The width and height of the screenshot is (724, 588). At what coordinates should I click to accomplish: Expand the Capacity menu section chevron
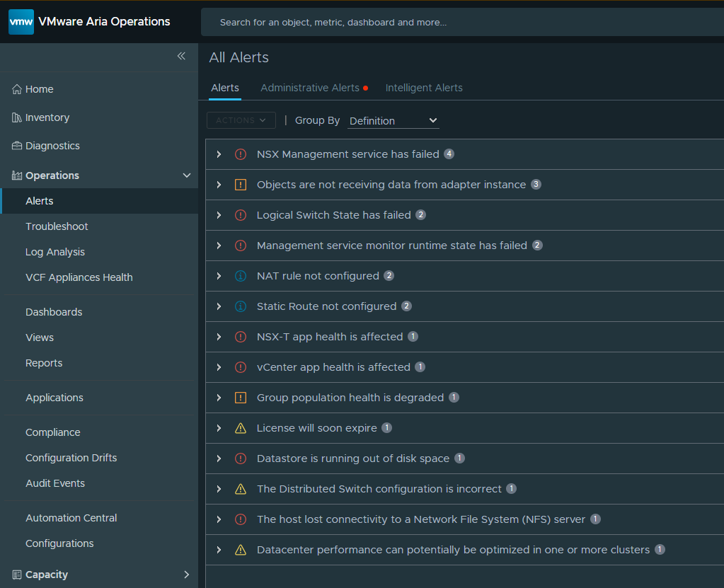coord(187,575)
